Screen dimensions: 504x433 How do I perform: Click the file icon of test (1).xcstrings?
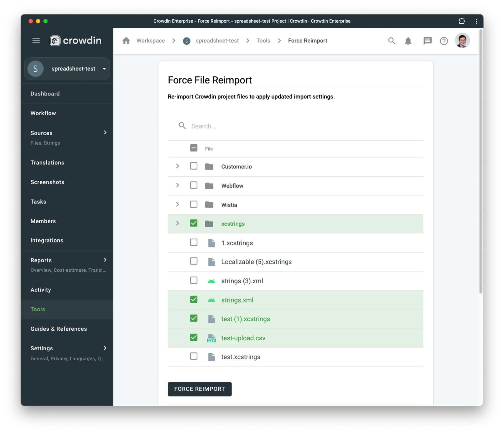pyautogui.click(x=211, y=319)
